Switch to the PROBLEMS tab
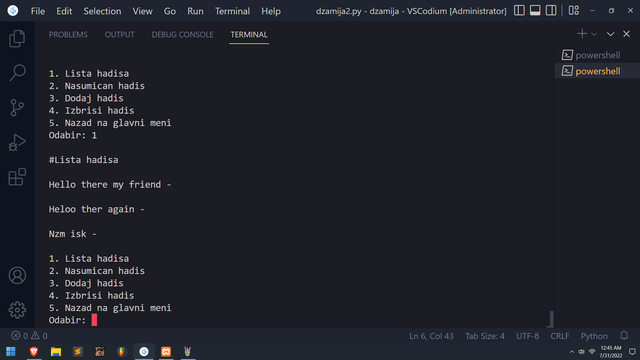 click(x=68, y=35)
